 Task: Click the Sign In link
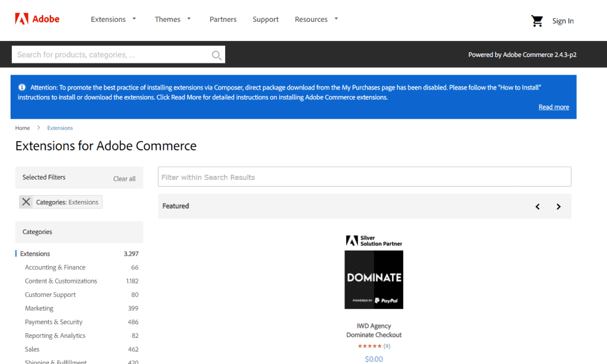point(563,21)
